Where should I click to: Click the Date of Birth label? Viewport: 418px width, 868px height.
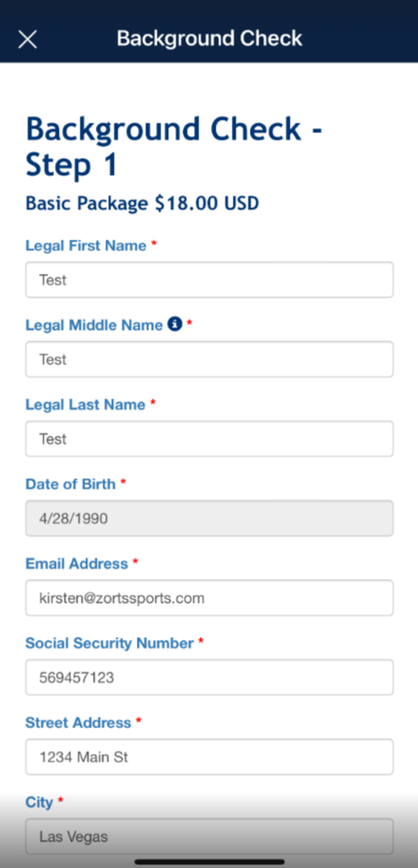coord(70,484)
